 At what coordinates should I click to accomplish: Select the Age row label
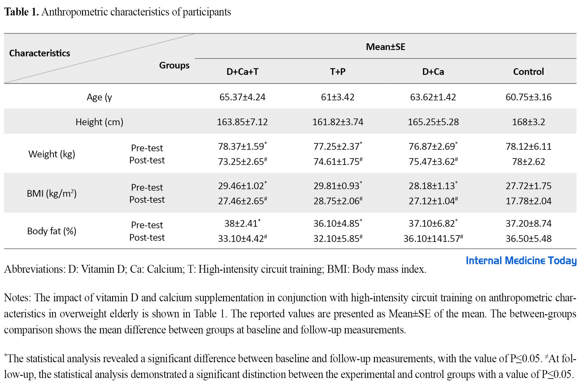tap(99, 97)
